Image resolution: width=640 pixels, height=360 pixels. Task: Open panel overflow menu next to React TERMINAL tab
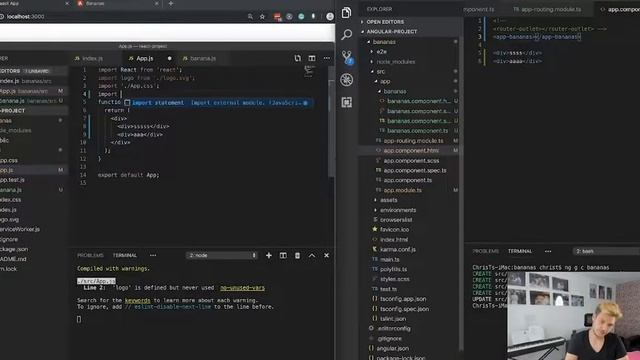153,256
